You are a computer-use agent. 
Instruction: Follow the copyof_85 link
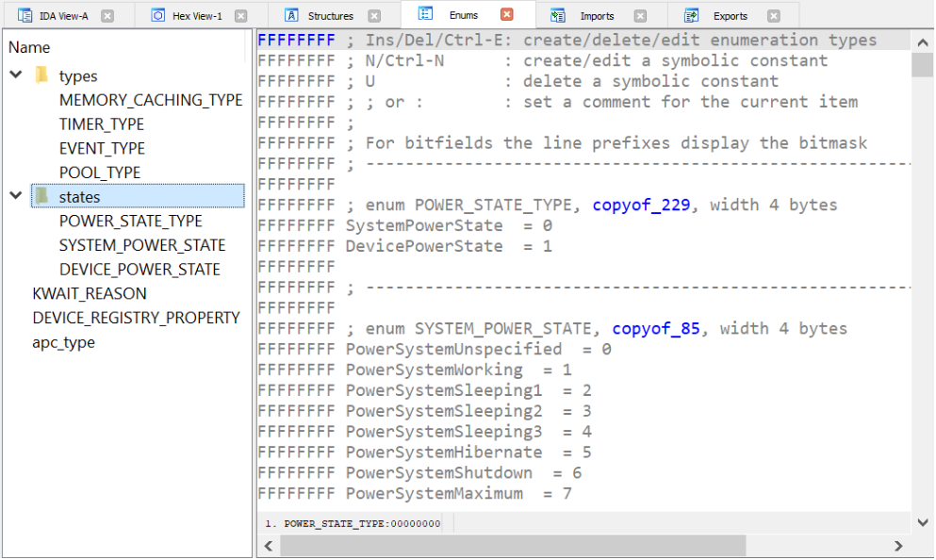pyautogui.click(x=656, y=328)
